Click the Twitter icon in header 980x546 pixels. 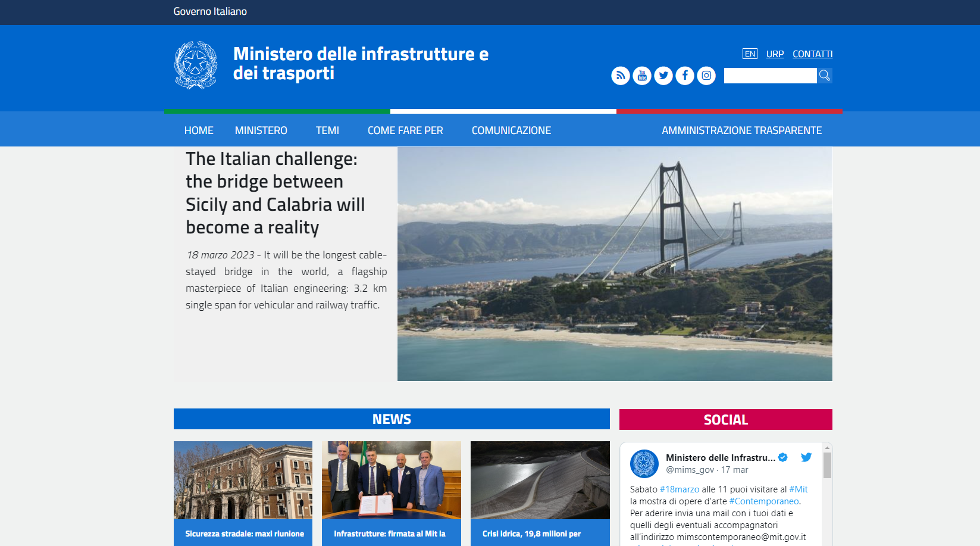[663, 76]
